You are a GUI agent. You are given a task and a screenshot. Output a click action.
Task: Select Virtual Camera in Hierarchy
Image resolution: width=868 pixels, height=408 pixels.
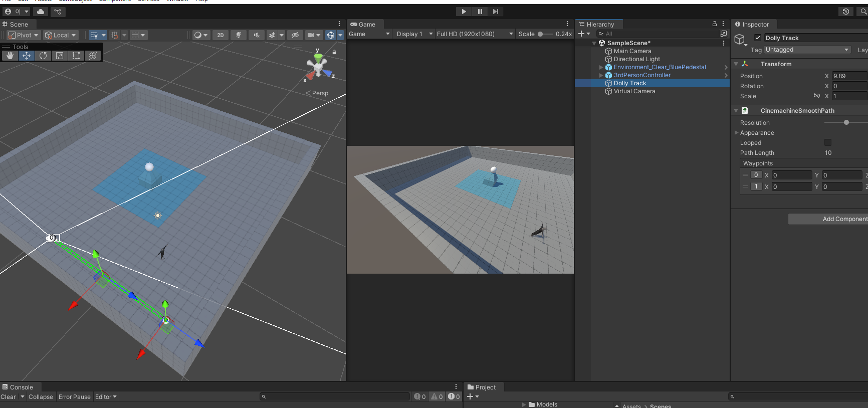[634, 91]
